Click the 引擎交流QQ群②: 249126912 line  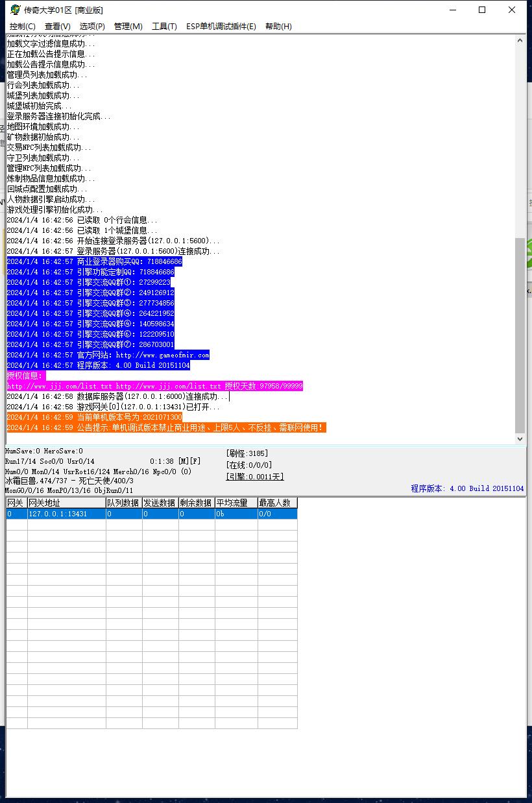90,293
